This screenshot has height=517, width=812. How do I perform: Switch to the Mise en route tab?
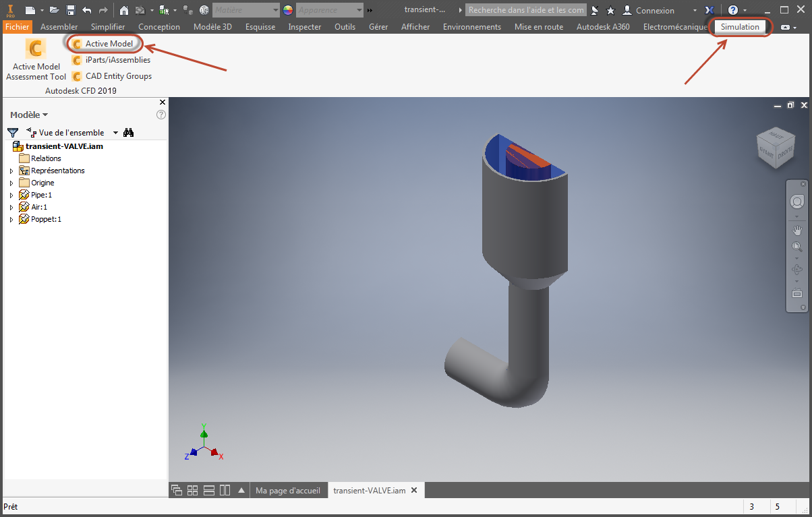(x=539, y=27)
